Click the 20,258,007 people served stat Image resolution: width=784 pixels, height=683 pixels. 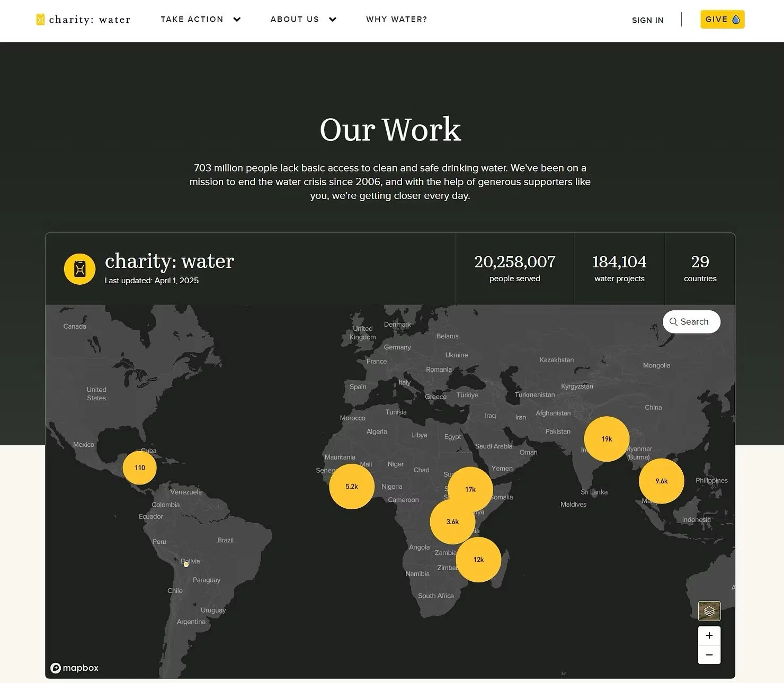click(515, 268)
